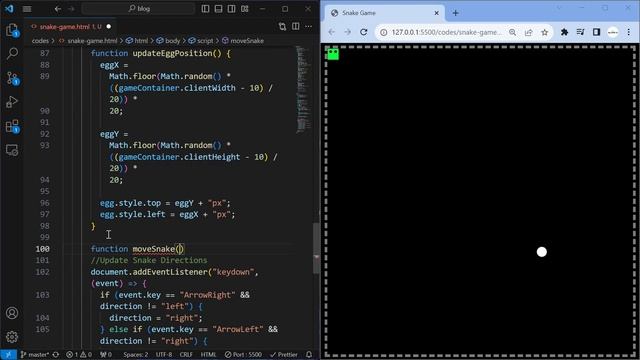View site information icon in address bar
This screenshot has width=640, height=360.
384,32
